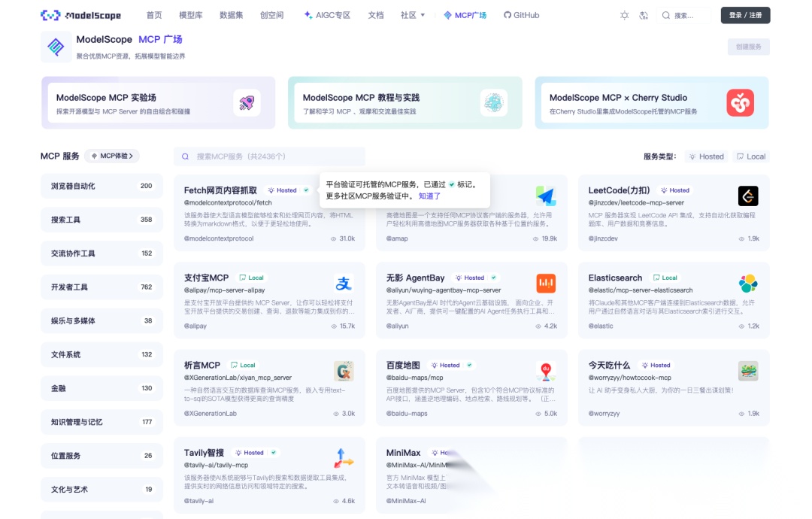Click verified checkmark on 无影 AgentBay

point(493,278)
